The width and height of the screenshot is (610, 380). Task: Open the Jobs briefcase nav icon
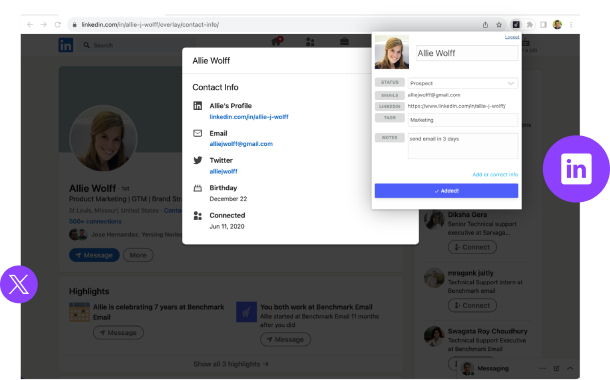344,41
